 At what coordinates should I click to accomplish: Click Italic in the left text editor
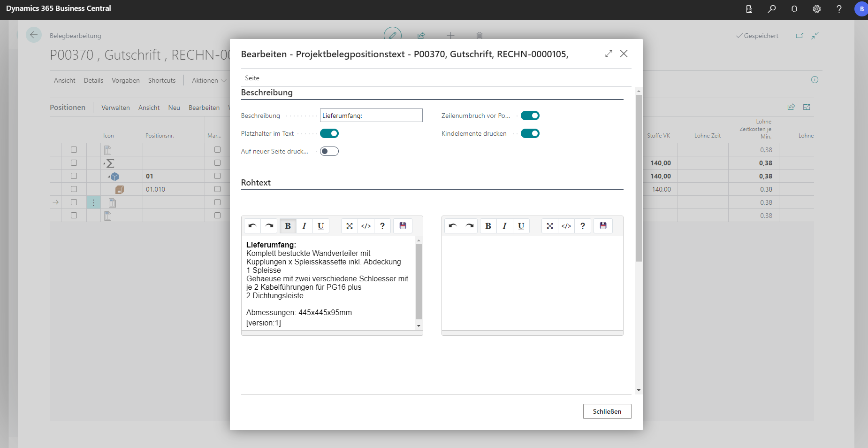tap(304, 226)
